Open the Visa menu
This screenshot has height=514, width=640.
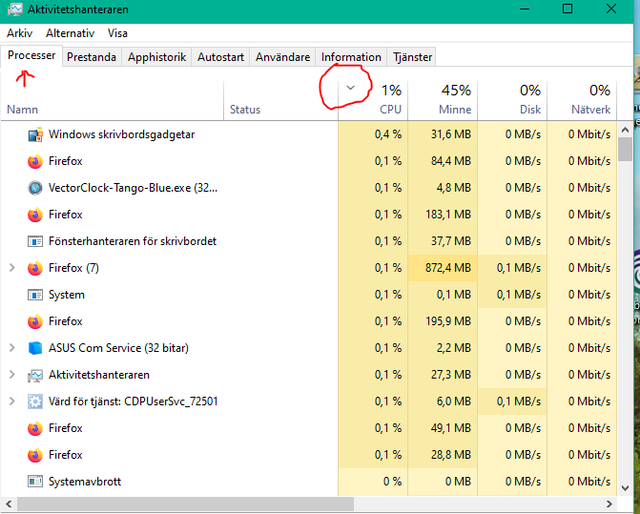tap(118, 33)
